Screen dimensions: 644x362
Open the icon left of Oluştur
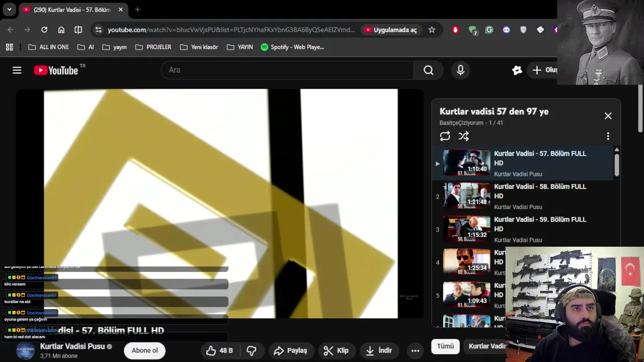click(x=517, y=70)
